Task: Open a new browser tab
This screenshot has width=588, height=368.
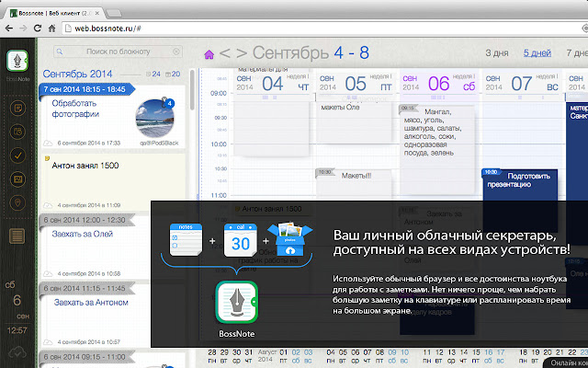Action: click(x=114, y=14)
